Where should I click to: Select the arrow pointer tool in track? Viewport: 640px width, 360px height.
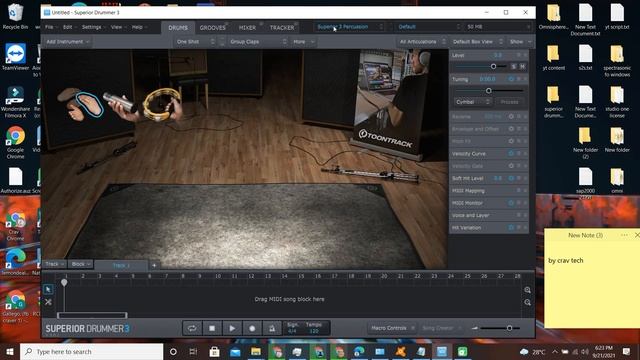(48, 289)
